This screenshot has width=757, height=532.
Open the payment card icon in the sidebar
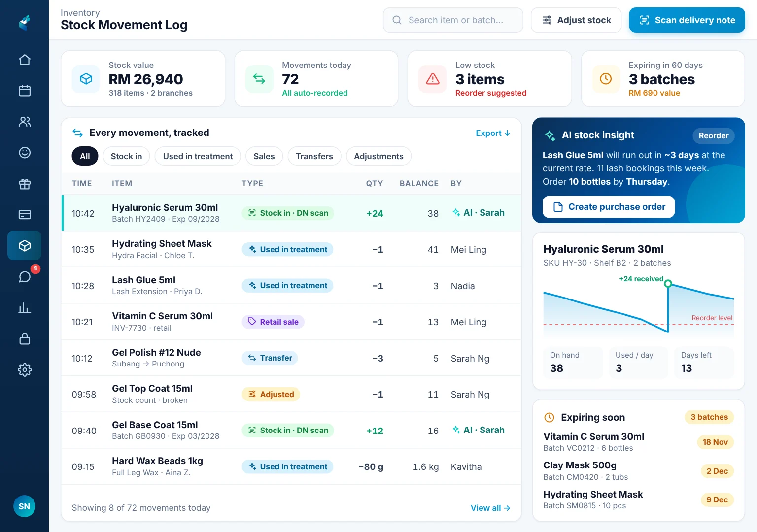click(25, 215)
